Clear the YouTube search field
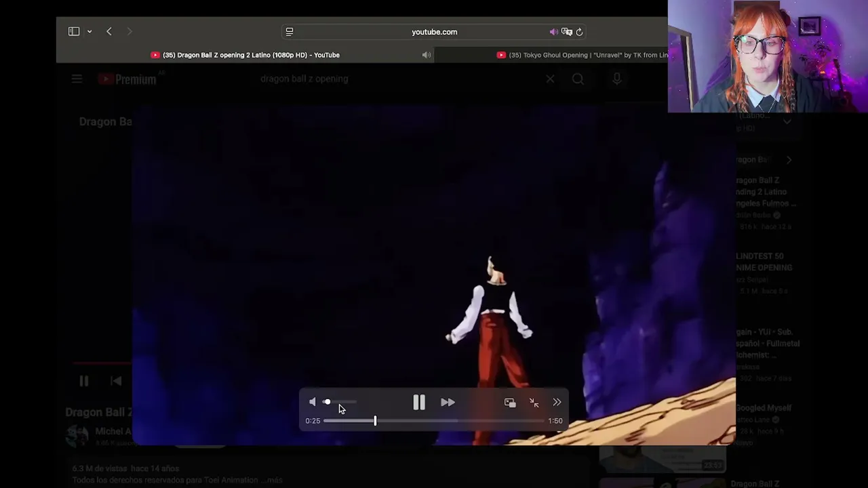 tap(550, 79)
